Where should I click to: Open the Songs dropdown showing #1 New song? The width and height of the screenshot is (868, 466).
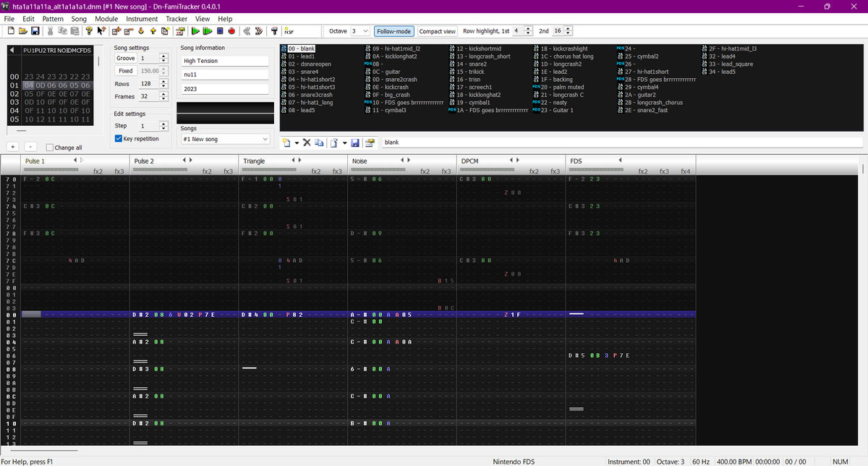click(x=226, y=139)
